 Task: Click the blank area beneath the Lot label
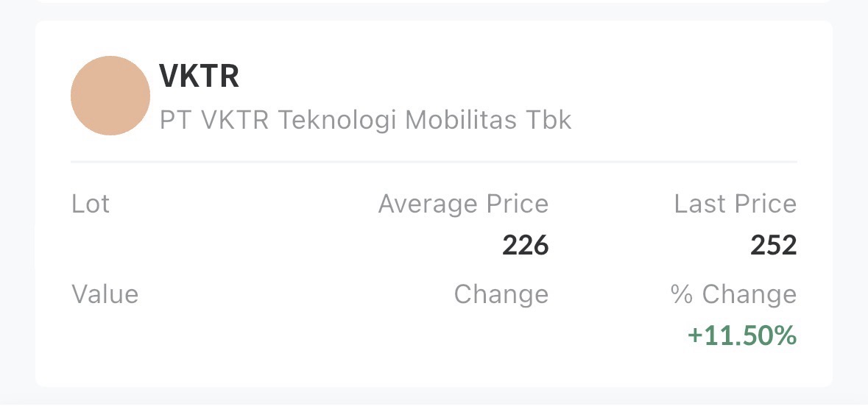click(x=91, y=246)
